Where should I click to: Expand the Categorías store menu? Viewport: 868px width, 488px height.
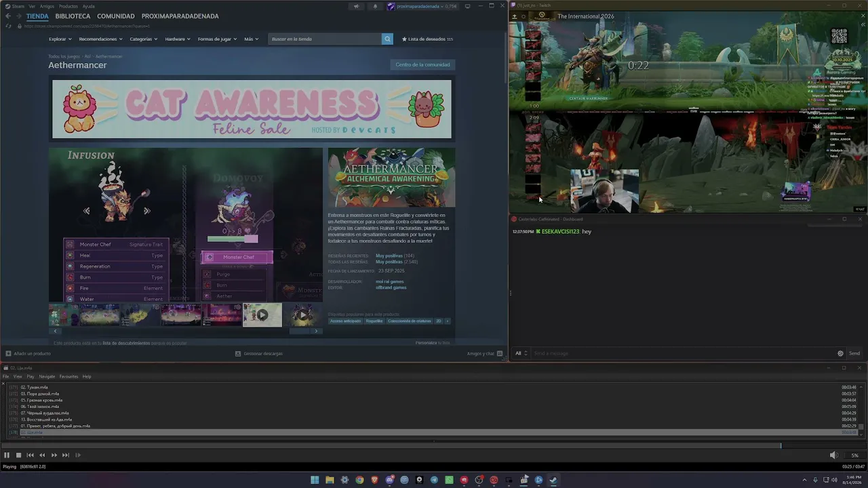[144, 39]
